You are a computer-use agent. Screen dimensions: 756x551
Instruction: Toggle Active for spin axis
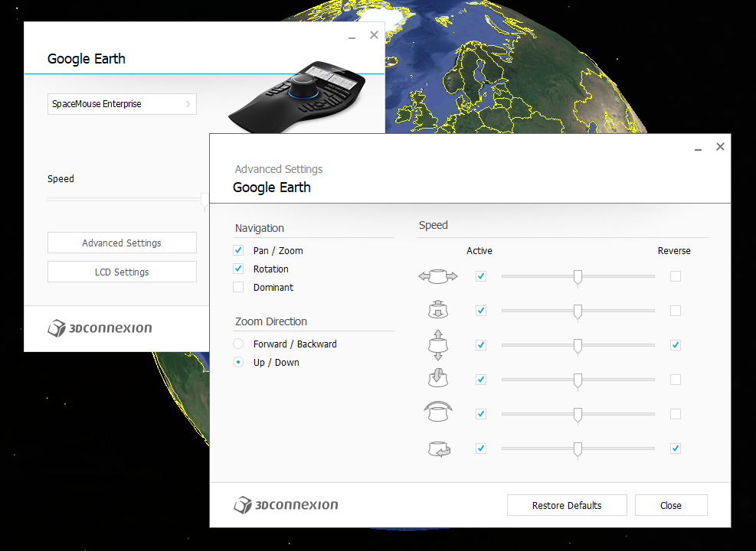[481, 448]
